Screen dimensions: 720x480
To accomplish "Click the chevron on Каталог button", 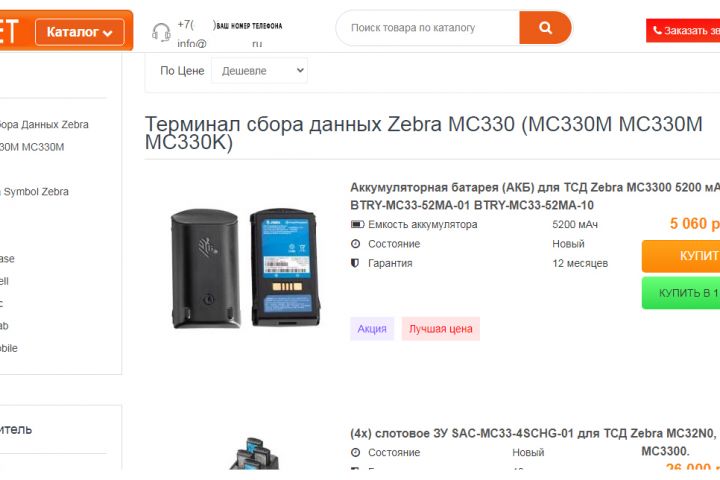I will click(107, 33).
